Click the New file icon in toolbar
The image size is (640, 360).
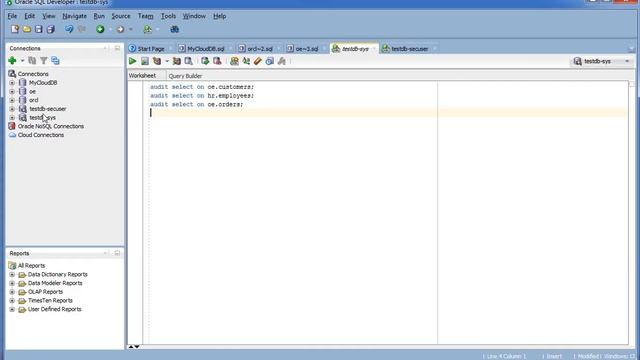tap(15, 29)
